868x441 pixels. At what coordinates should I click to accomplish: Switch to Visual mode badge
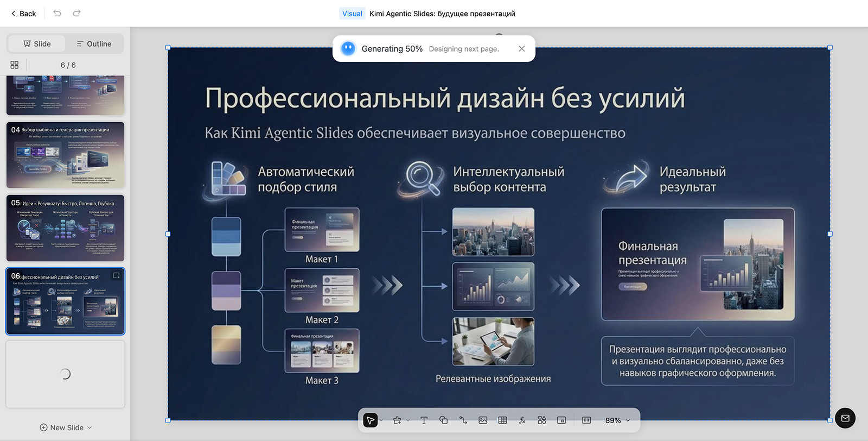coord(352,14)
